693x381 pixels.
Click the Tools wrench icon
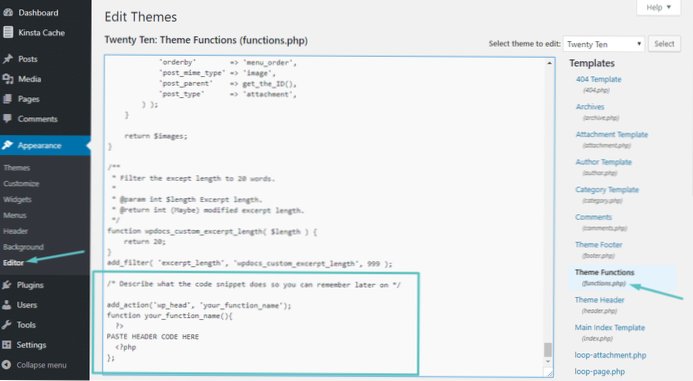pos(7,325)
